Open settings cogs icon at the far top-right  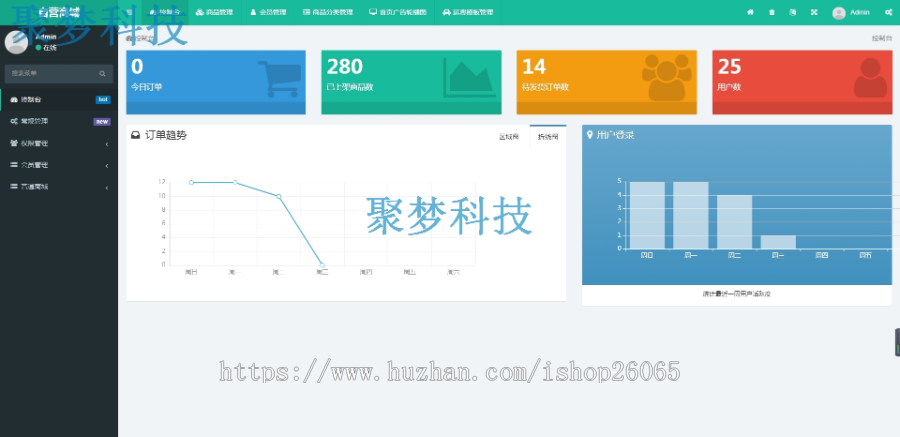pyautogui.click(x=889, y=12)
